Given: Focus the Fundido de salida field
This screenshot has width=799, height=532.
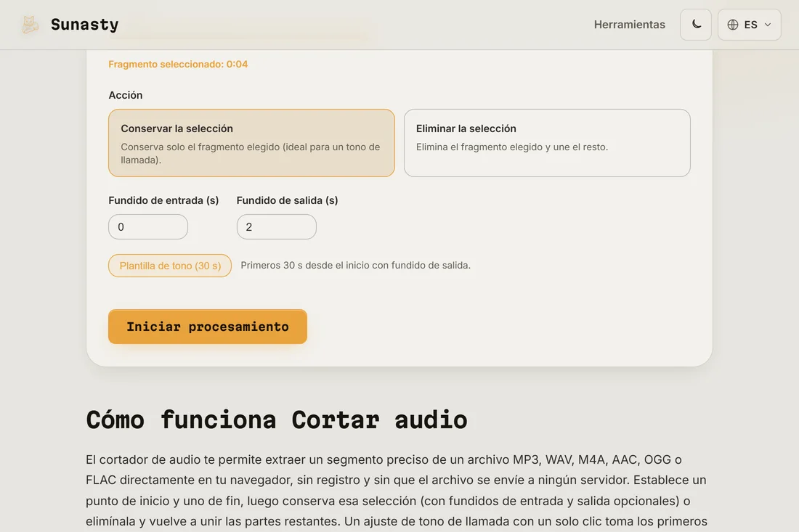Looking at the screenshot, I should pyautogui.click(x=276, y=226).
